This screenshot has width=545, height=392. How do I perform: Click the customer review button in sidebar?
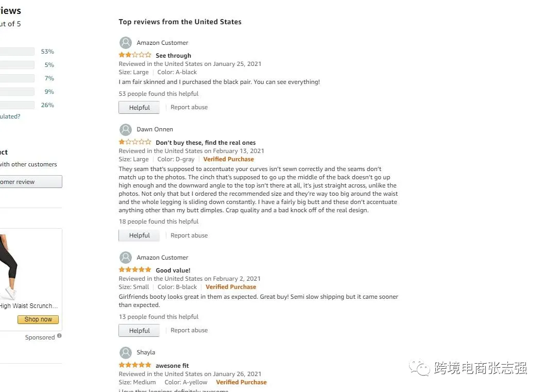[x=30, y=182]
